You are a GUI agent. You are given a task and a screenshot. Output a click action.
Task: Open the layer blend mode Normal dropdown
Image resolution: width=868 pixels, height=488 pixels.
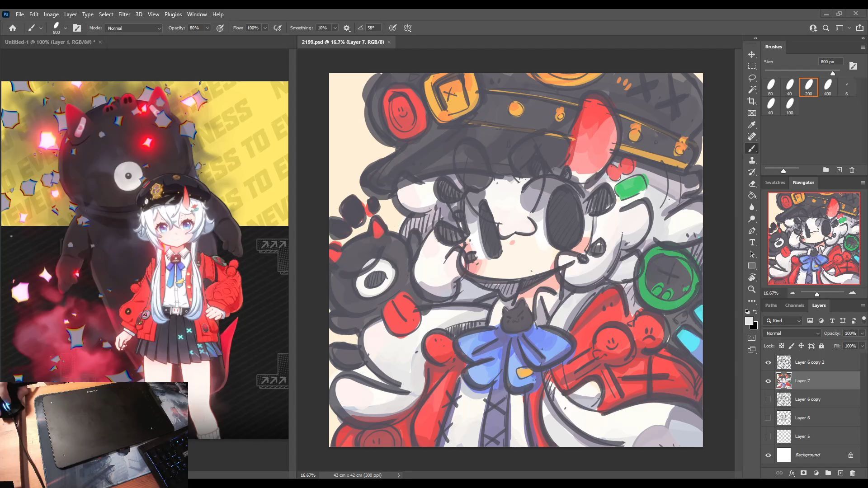coord(792,333)
